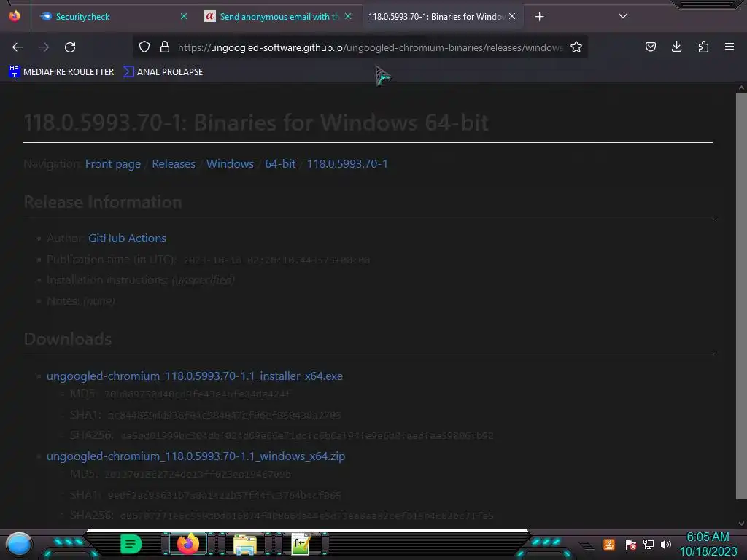This screenshot has height=560, width=747.
Task: Open the second bookmarks toolbar item
Action: (163, 72)
